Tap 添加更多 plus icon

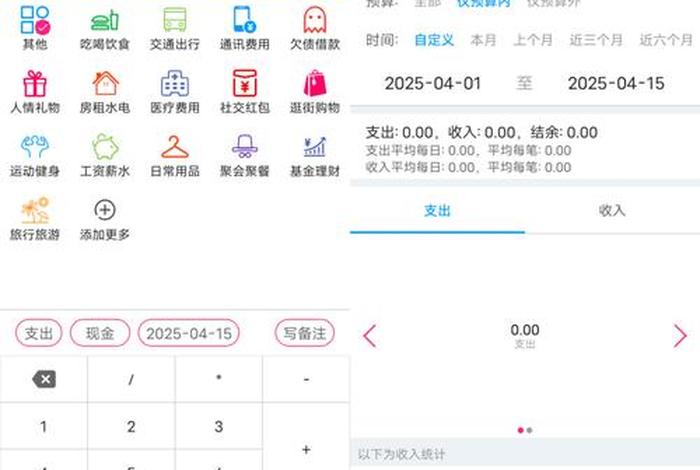click(x=105, y=210)
